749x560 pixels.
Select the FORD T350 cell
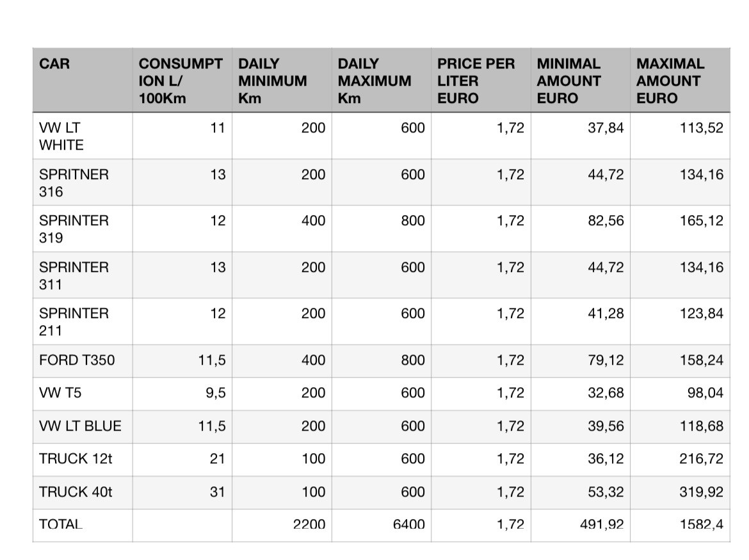coord(83,361)
